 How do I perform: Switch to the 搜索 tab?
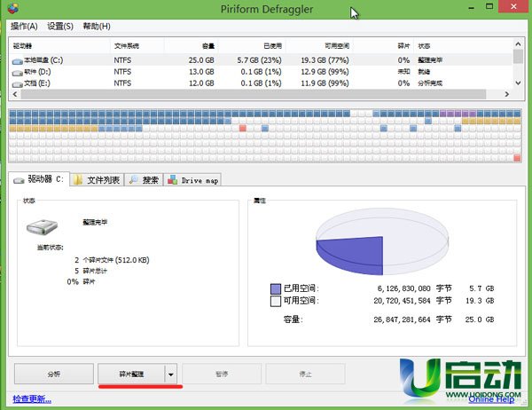click(x=144, y=180)
